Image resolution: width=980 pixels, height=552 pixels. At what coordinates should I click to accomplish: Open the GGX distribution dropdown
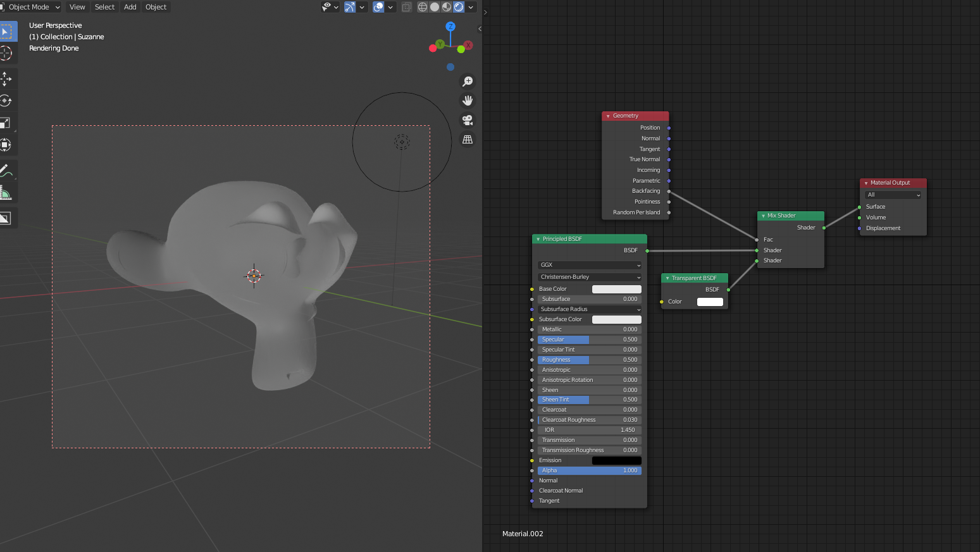tap(590, 265)
